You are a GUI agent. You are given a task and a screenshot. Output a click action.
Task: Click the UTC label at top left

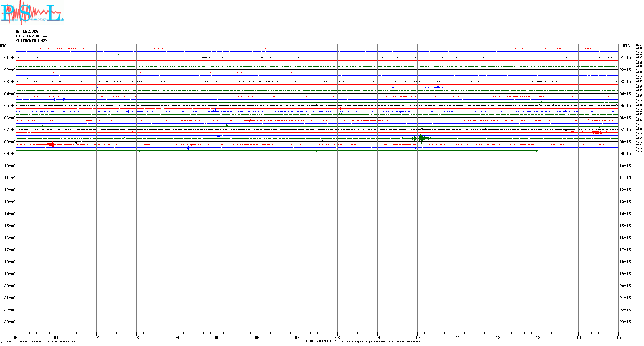[x=3, y=46]
